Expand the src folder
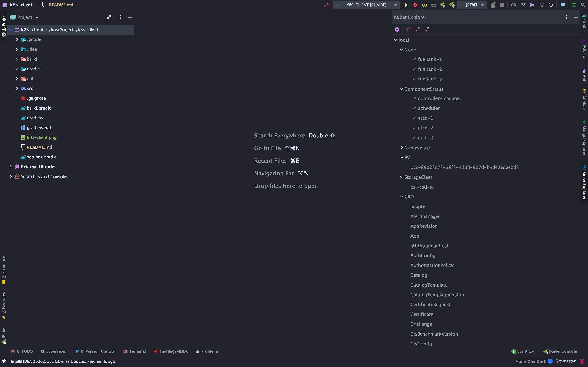Screen dimensions: 588x367 click(x=17, y=88)
